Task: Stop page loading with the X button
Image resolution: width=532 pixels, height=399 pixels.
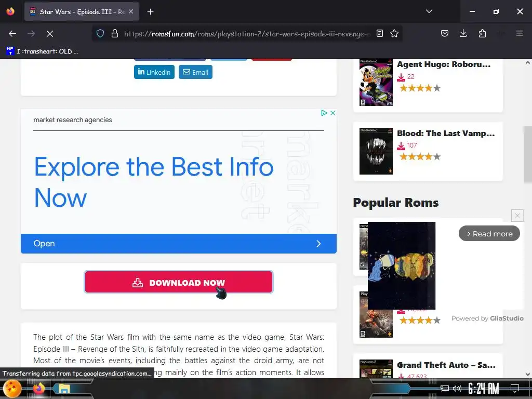Action: 49,34
